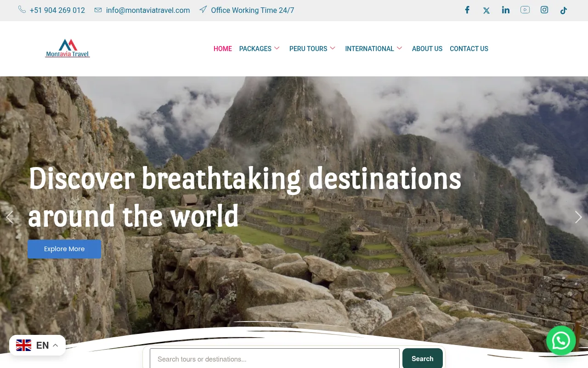Expand the Packages menu chevron
Screen dimensions: 588x368
pos(277,48)
